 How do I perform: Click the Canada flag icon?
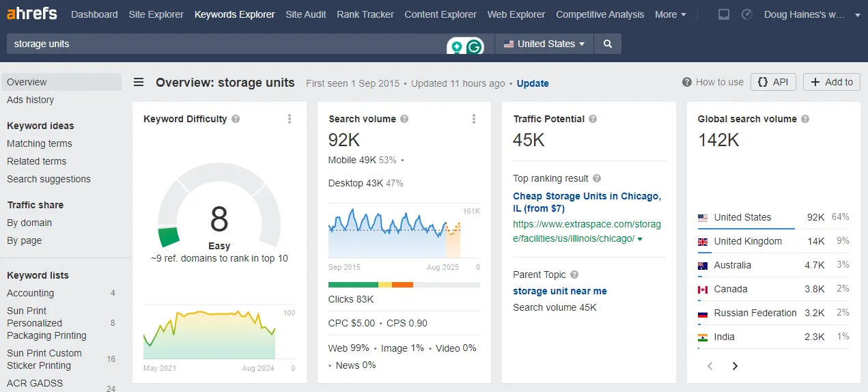(x=703, y=290)
